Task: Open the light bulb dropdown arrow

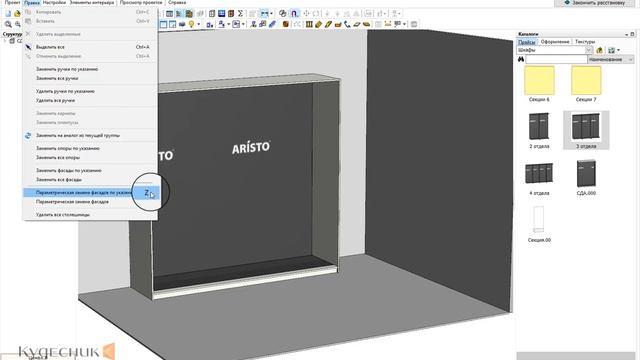Action: tap(199, 24)
